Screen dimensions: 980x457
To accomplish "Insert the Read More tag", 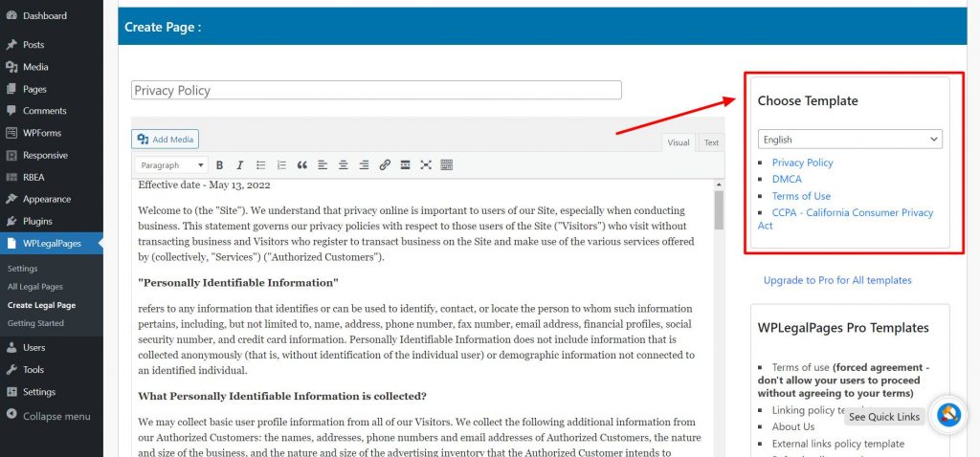I will (406, 165).
